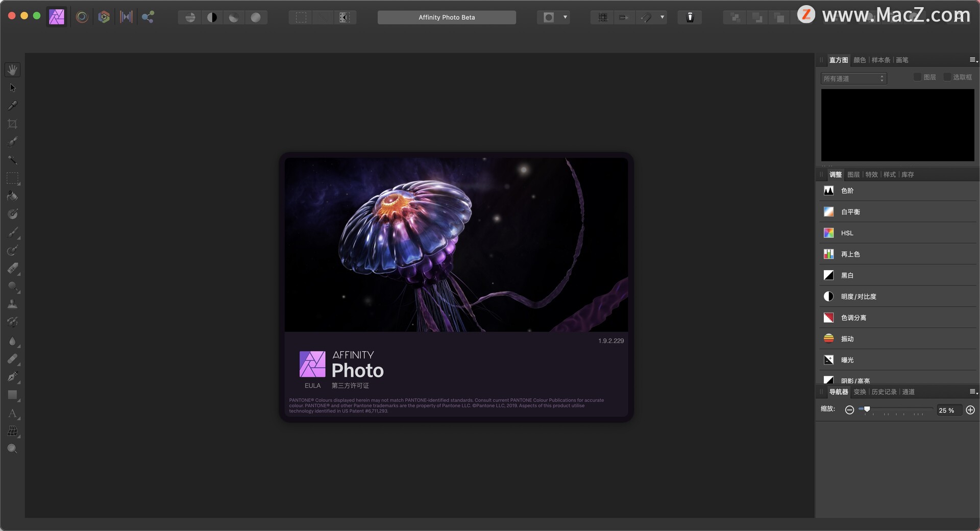Image resolution: width=980 pixels, height=531 pixels.
Task: Select the Flood Fill (paint bucket) tool
Action: [13, 196]
